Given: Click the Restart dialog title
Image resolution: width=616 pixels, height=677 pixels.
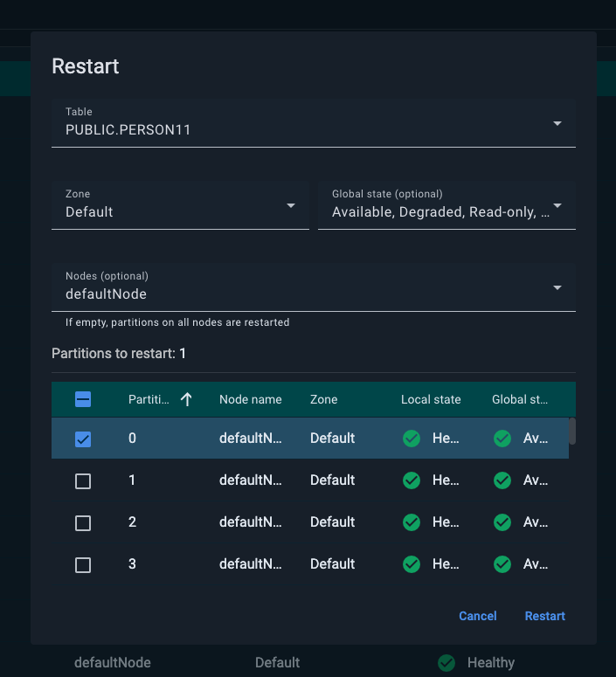Looking at the screenshot, I should pos(86,66).
